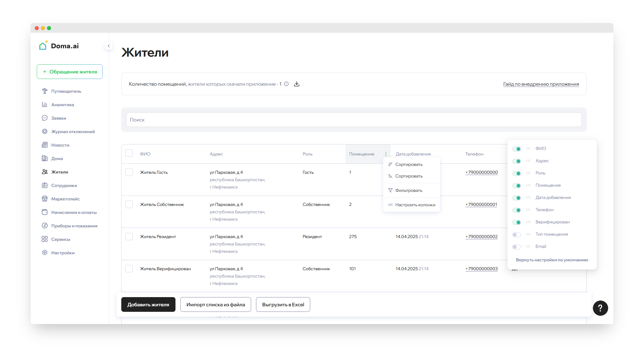
Task: Choose Фильтровать in the column menu
Action: pos(409,190)
